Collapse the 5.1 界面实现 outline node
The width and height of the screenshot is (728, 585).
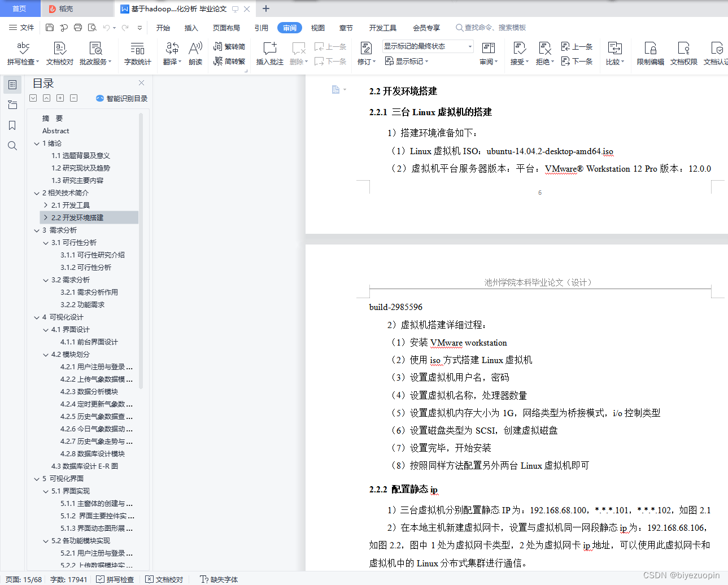tap(46, 491)
